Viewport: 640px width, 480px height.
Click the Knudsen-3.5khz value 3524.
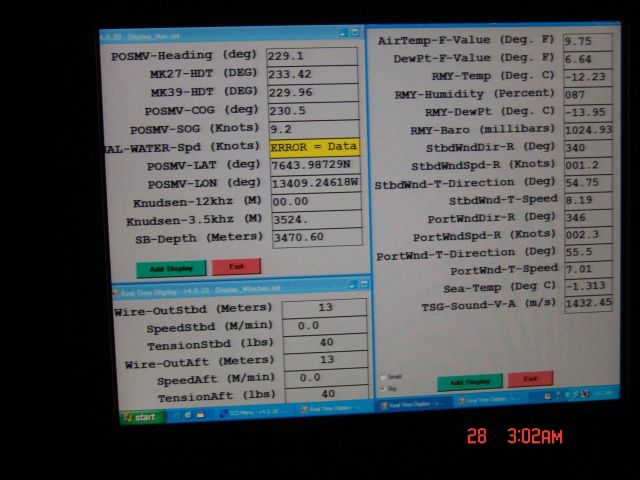click(x=317, y=220)
